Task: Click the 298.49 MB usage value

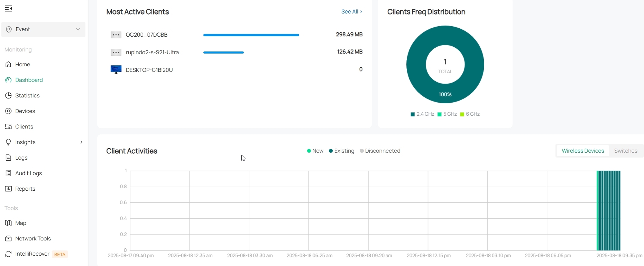Action: pyautogui.click(x=349, y=35)
